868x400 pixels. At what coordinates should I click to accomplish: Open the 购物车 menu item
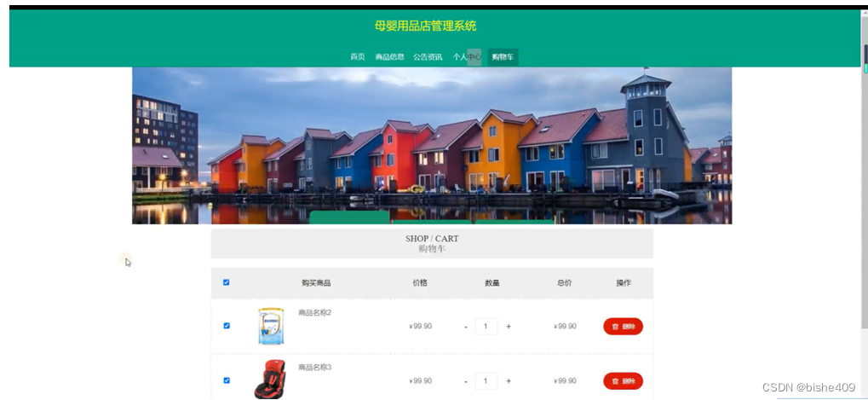(503, 57)
